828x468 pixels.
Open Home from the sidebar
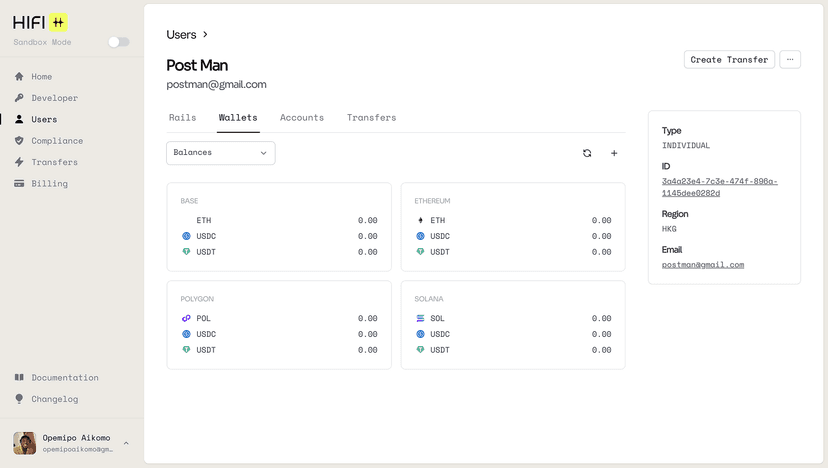pos(41,77)
